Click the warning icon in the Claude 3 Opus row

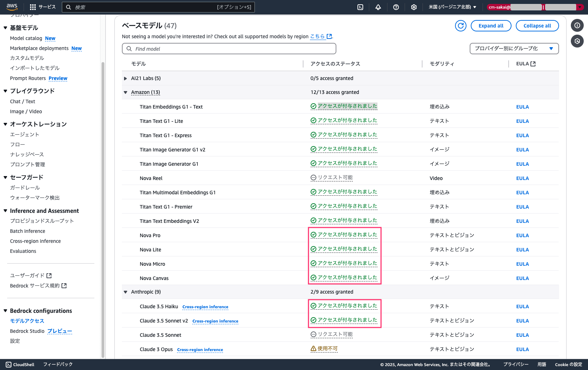(x=313, y=349)
